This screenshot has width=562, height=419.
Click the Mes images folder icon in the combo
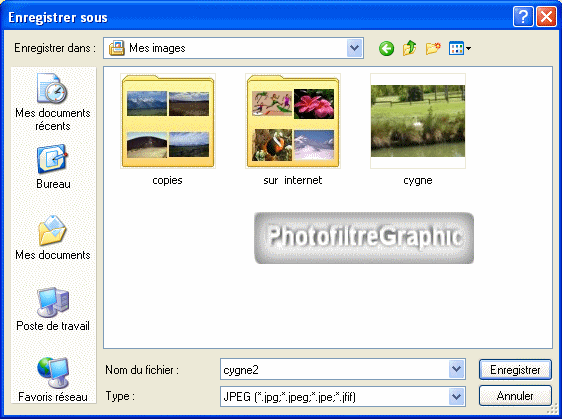click(x=116, y=48)
